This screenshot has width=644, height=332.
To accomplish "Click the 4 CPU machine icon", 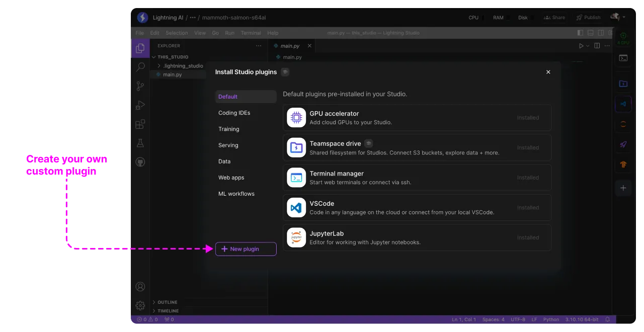I will pos(623,38).
